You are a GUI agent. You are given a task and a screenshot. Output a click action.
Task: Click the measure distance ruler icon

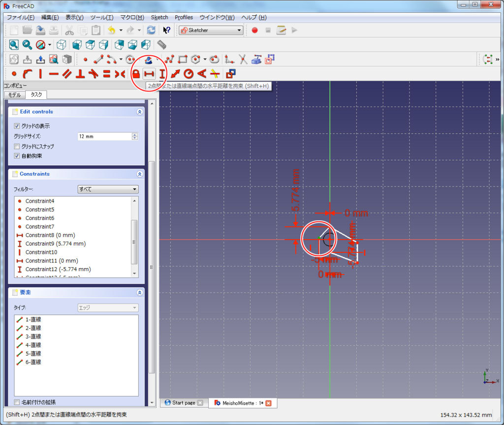pos(161,45)
